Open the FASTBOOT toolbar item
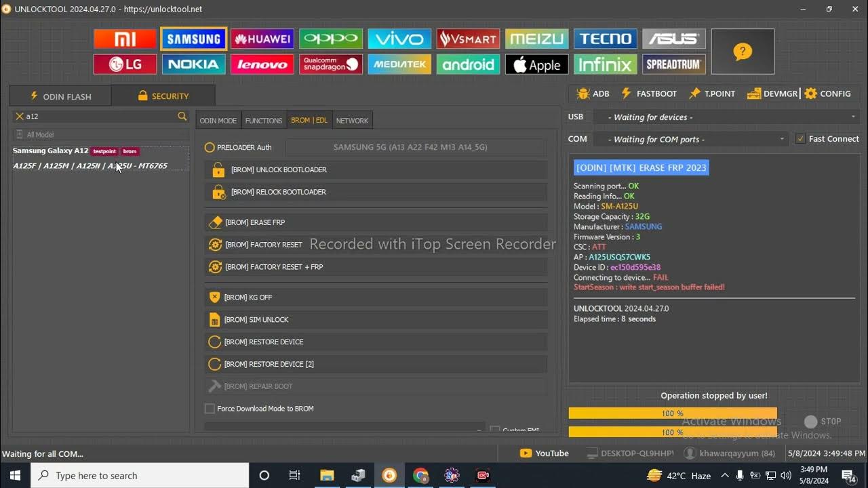The width and height of the screenshot is (868, 488). [x=648, y=94]
